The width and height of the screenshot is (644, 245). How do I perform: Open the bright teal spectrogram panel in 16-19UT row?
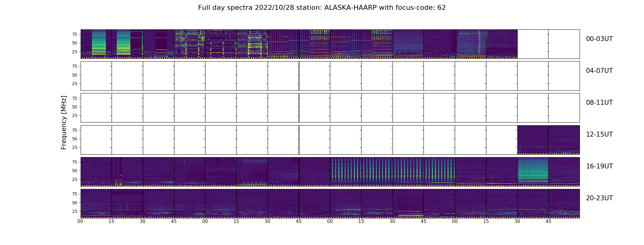click(x=533, y=172)
